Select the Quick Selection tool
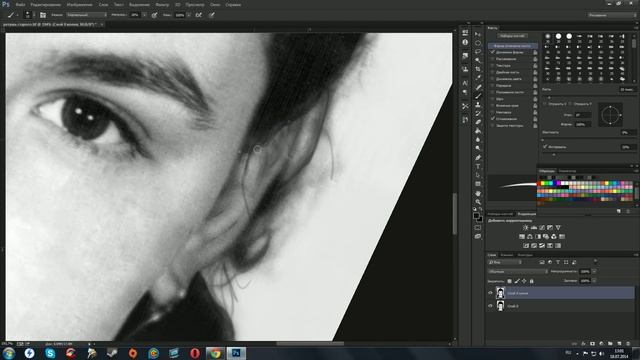Viewport: 640px width, 360px height. [x=478, y=60]
